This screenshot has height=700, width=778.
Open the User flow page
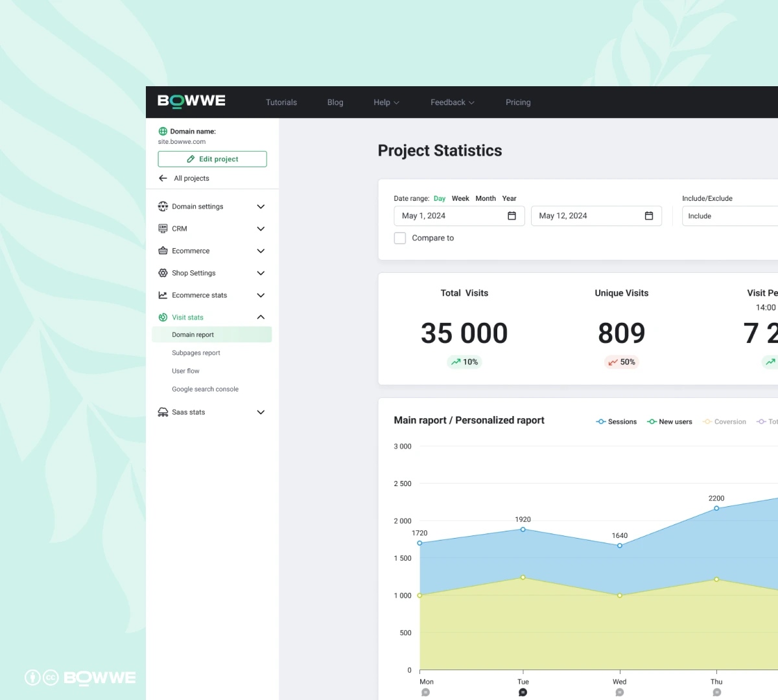click(x=185, y=371)
